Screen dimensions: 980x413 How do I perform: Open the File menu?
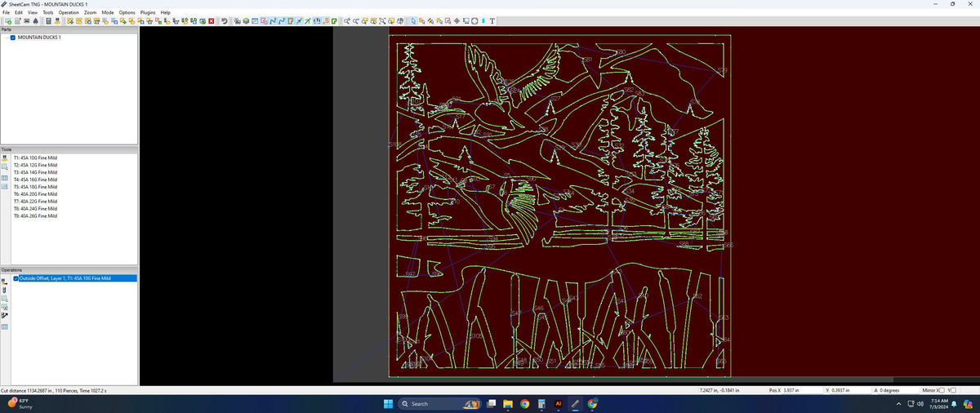[x=7, y=13]
